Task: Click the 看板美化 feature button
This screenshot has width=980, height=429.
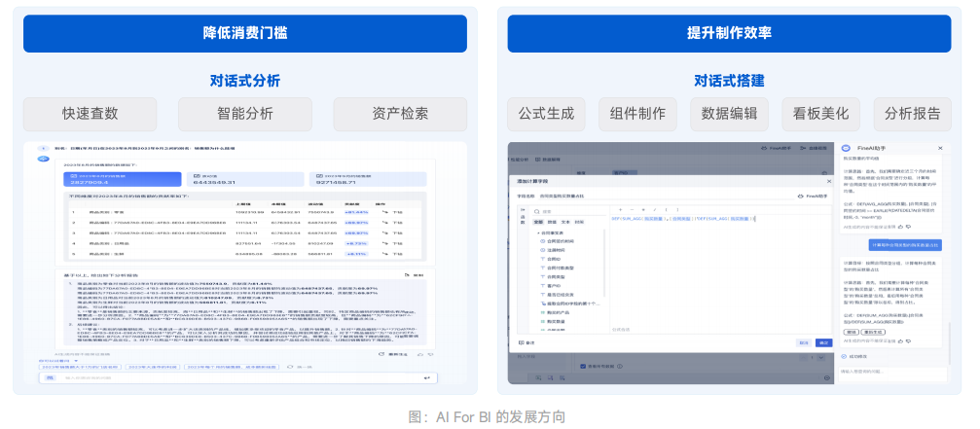Action: [x=821, y=114]
